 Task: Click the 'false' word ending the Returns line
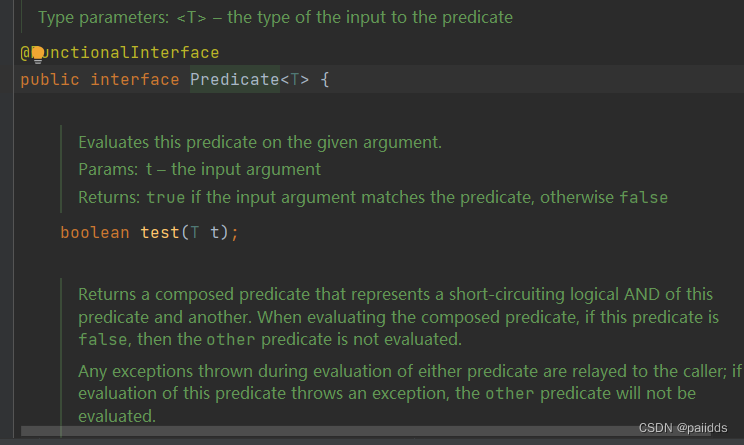point(643,197)
